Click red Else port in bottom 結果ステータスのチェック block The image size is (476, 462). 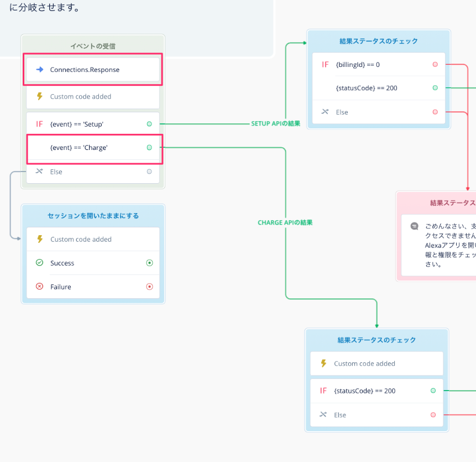pos(433,414)
